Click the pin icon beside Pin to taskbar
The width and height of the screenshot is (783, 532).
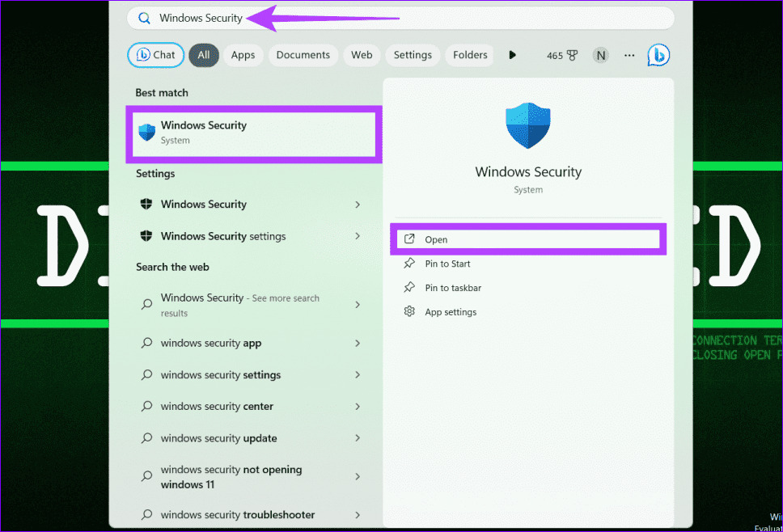409,288
